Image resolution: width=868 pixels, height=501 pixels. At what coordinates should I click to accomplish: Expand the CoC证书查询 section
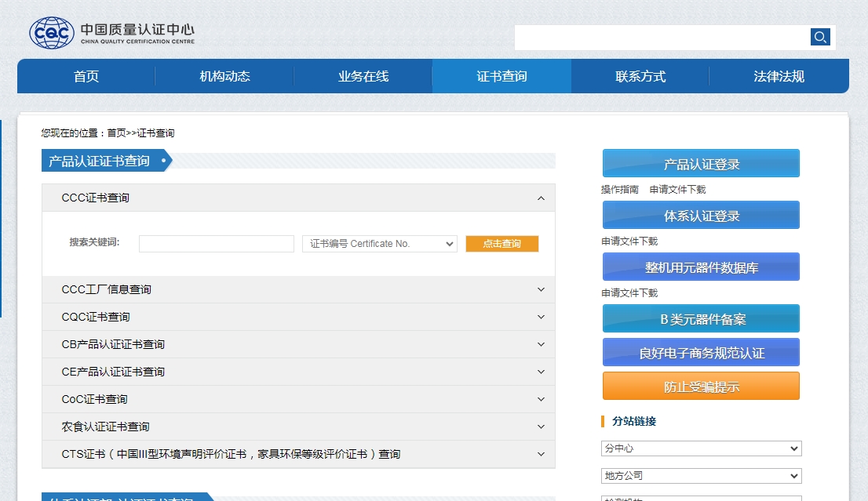click(x=540, y=399)
